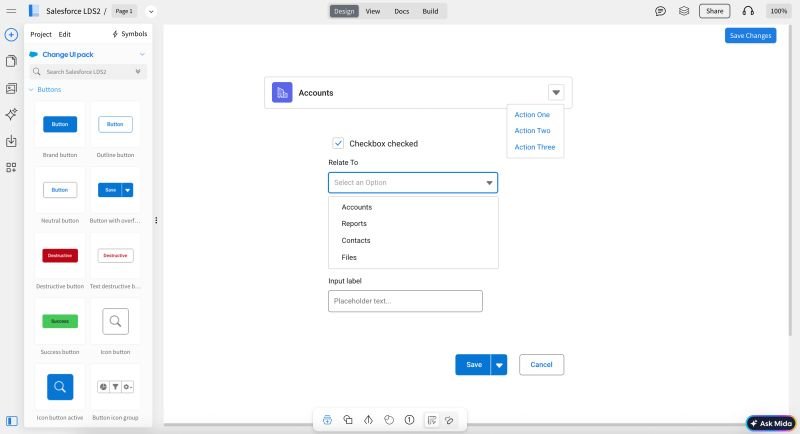This screenshot has width=800, height=434.
Task: Click the Cancel button
Action: click(541, 365)
